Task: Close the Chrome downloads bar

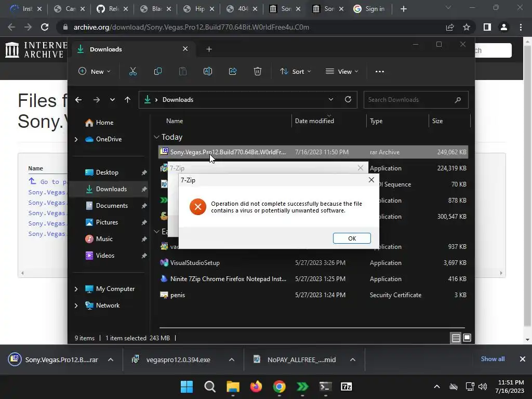Action: (523, 359)
